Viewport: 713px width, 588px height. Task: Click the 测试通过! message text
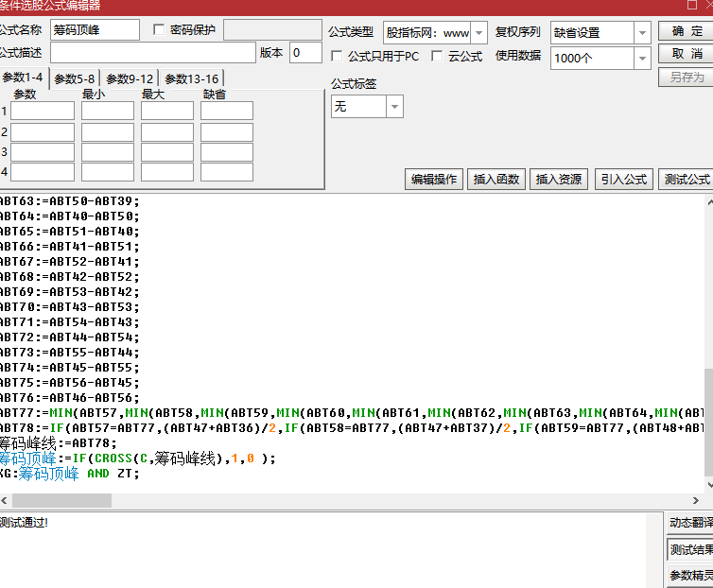(x=24, y=523)
